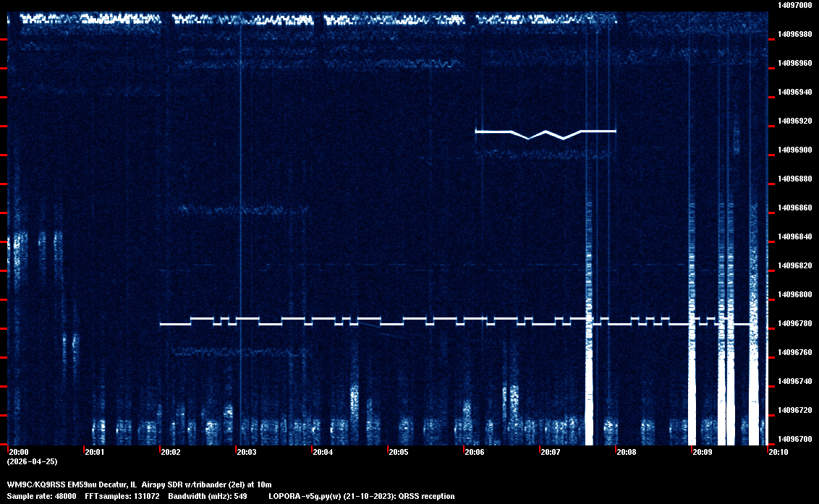The width and height of the screenshot is (819, 504).
Task: Click the 14096740 frequency label
Action: coord(794,381)
